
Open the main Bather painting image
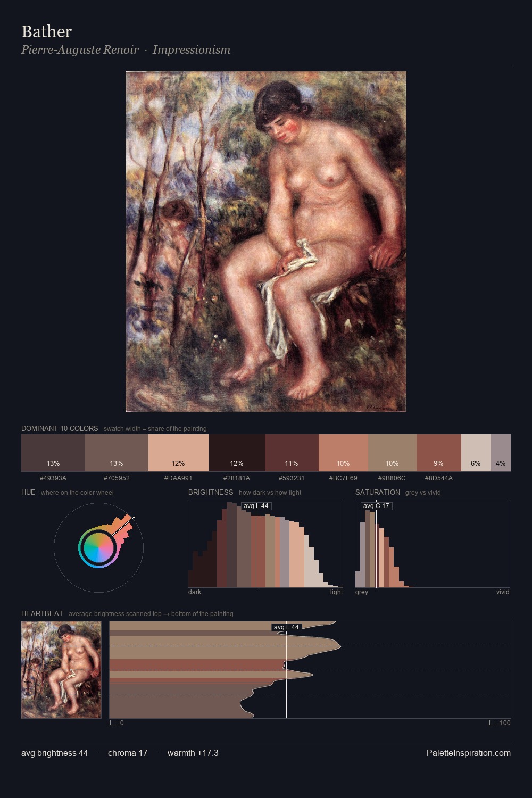pyautogui.click(x=266, y=242)
